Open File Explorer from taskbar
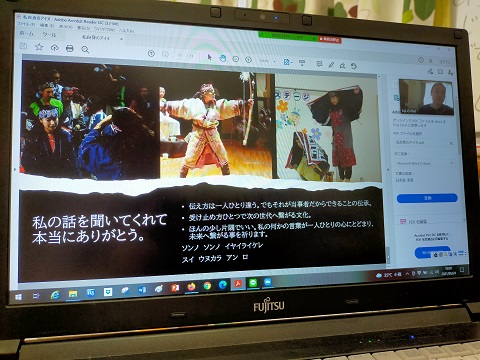The width and height of the screenshot is (480, 360). [x=73, y=294]
